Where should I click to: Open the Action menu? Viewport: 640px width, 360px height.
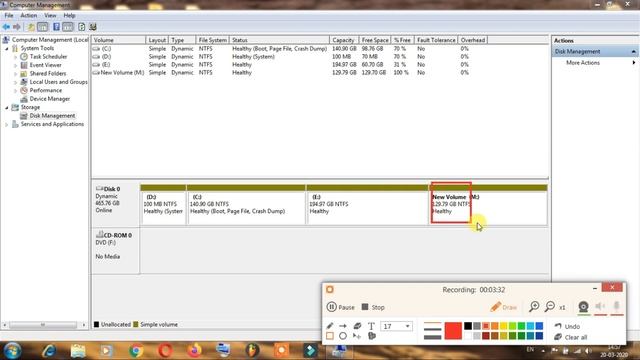tap(29, 16)
